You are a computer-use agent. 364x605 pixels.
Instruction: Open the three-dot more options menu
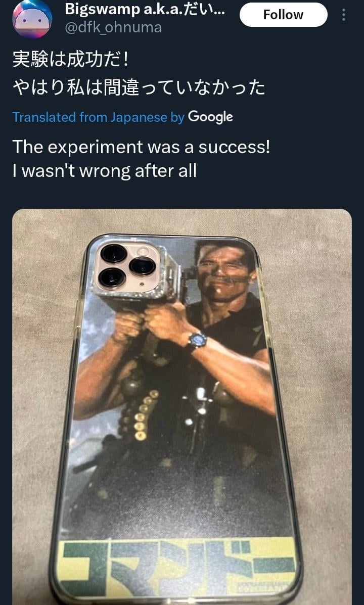pyautogui.click(x=344, y=15)
